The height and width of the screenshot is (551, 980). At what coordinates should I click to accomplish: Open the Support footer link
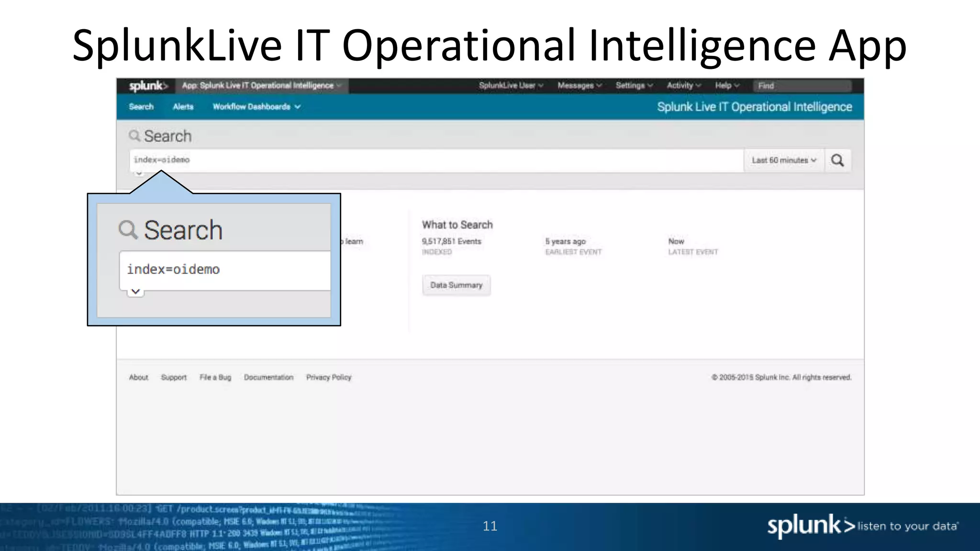(174, 377)
